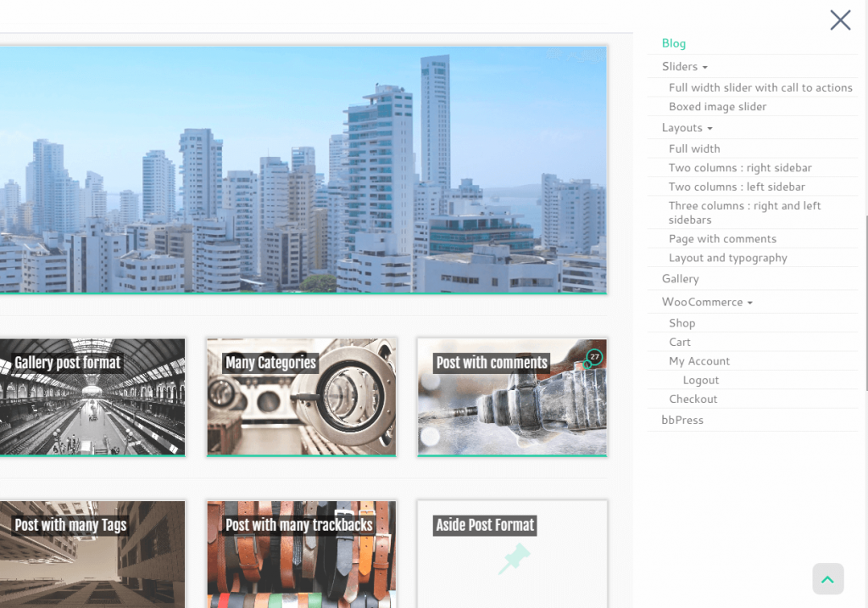
Task: Open the city skyline slider image
Action: [x=303, y=170]
